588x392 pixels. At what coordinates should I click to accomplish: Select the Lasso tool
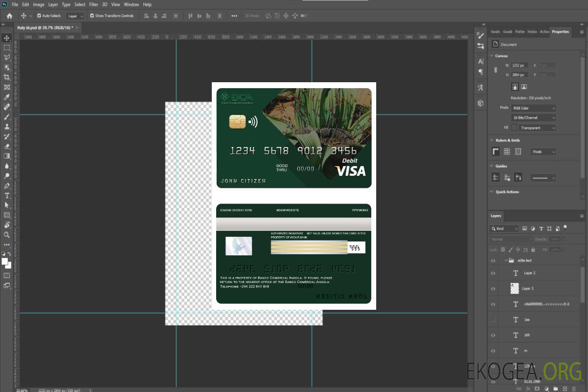pos(7,57)
